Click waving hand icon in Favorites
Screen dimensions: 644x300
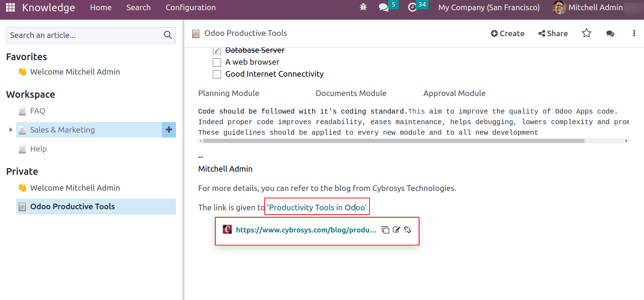[x=23, y=72]
